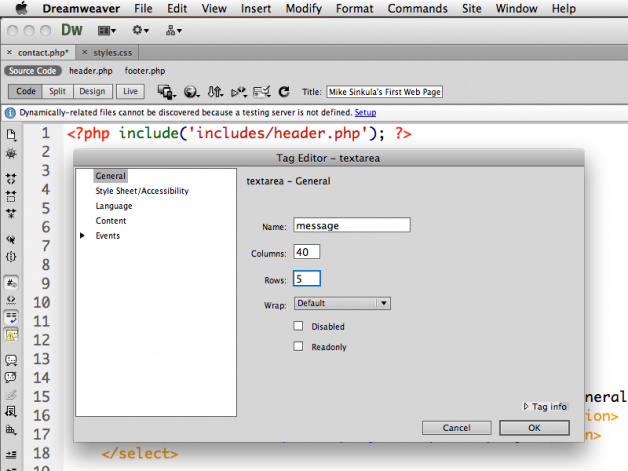
Task: Open header.php related file
Action: point(91,71)
